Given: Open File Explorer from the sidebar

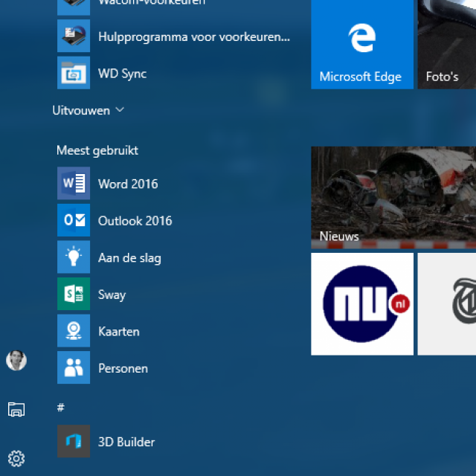Looking at the screenshot, I should pos(16,409).
